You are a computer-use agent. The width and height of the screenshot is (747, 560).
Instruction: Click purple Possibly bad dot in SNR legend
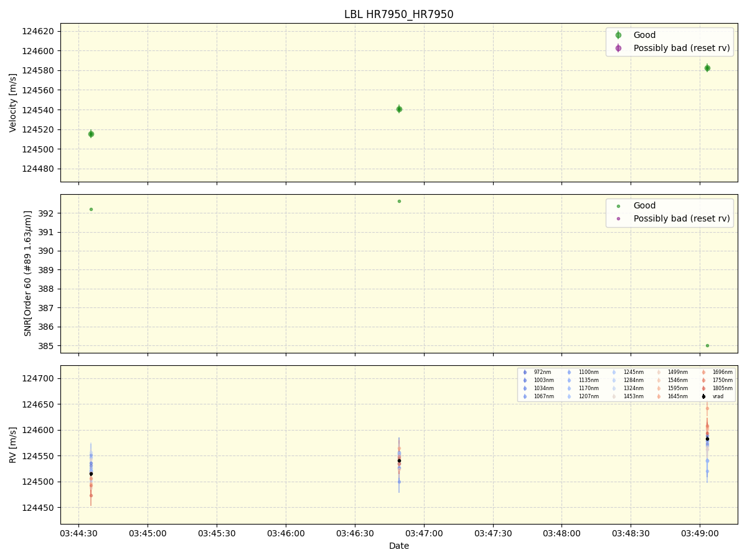coord(618,218)
